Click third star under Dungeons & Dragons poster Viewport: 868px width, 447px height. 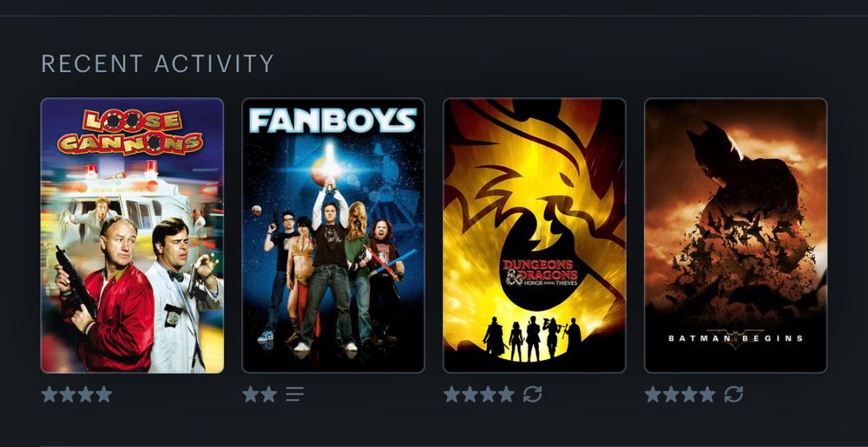pyautogui.click(x=488, y=394)
